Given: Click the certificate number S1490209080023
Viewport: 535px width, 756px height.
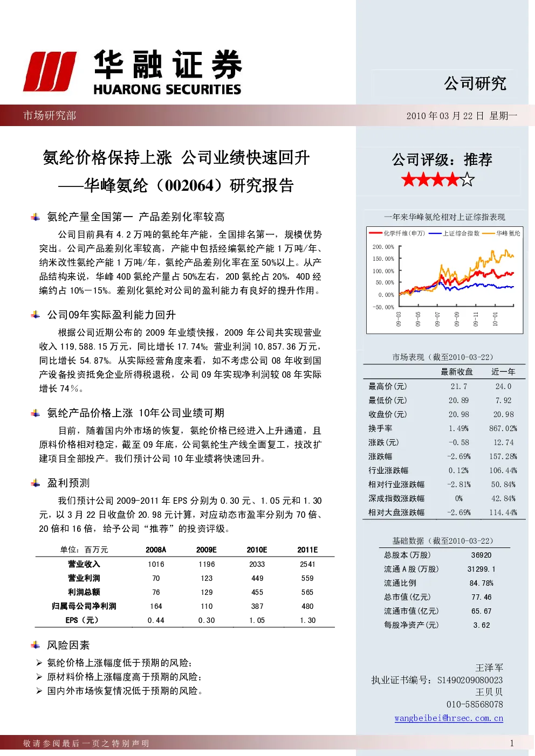Looking at the screenshot, I should tap(470, 680).
